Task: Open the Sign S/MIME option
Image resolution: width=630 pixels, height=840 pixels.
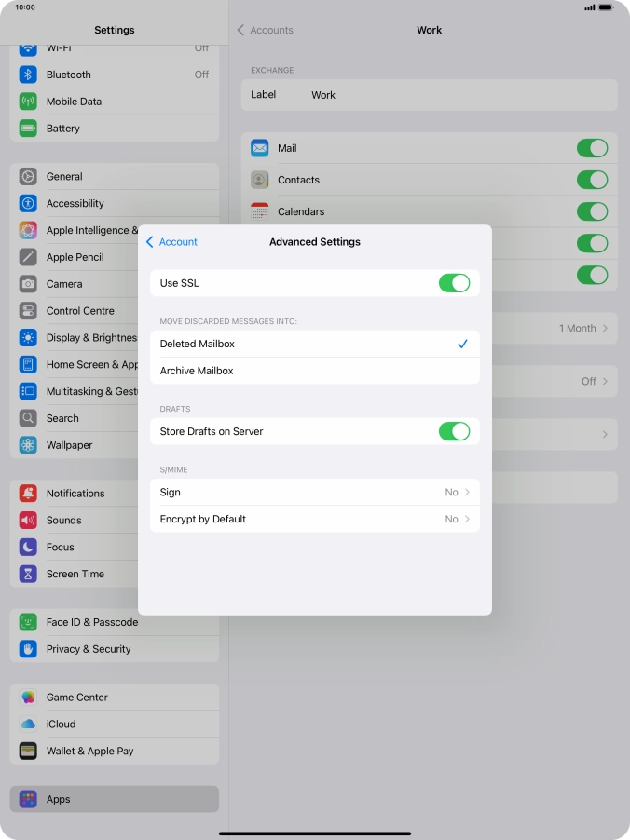Action: pyautogui.click(x=314, y=492)
